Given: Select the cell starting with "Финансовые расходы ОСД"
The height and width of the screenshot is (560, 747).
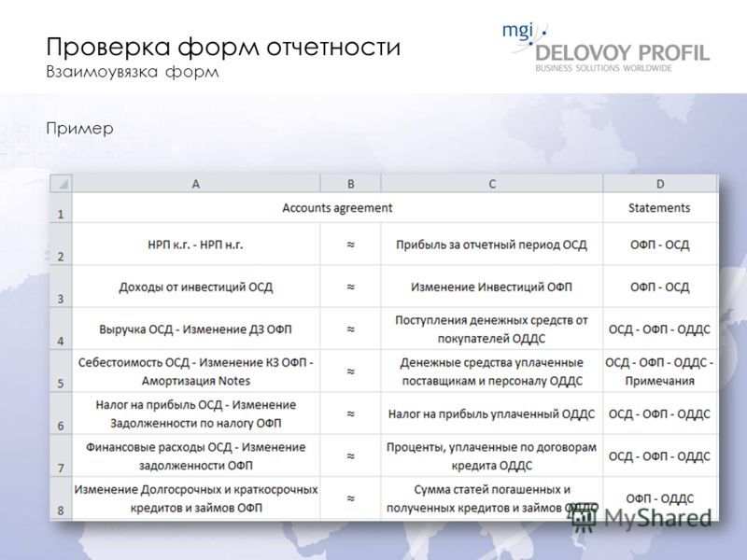Looking at the screenshot, I should click(x=196, y=456).
